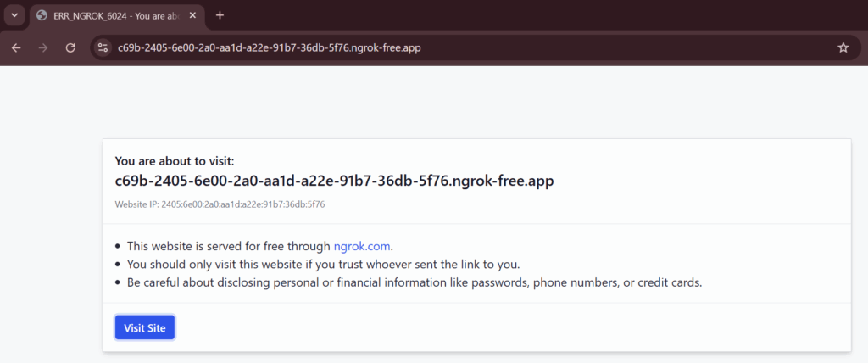Open a new tab with plus button
The width and height of the screenshot is (868, 363).
220,15
